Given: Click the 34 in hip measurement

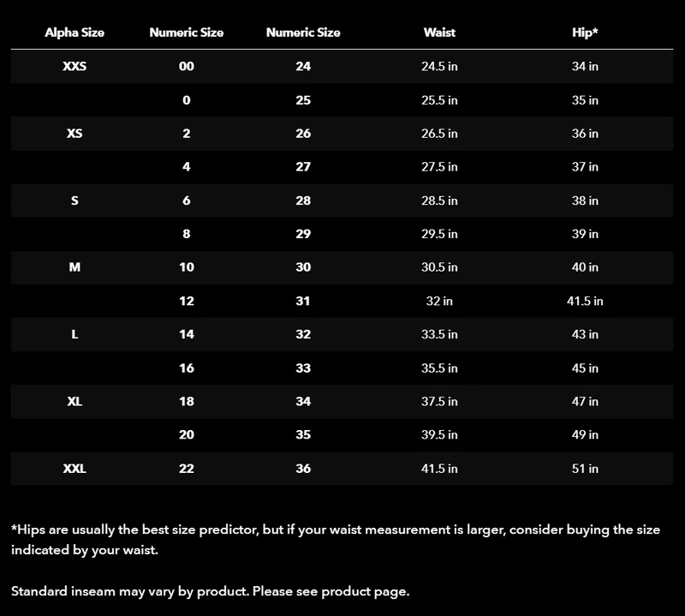Looking at the screenshot, I should coord(585,66).
